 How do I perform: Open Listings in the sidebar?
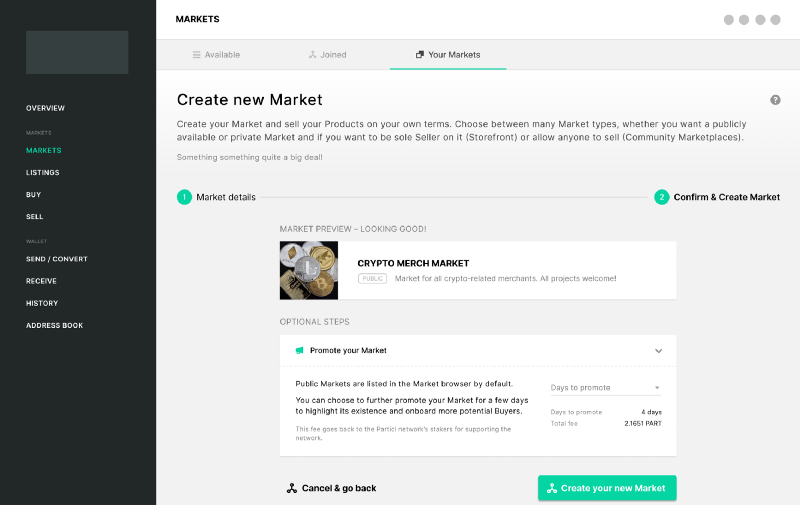[x=43, y=172]
